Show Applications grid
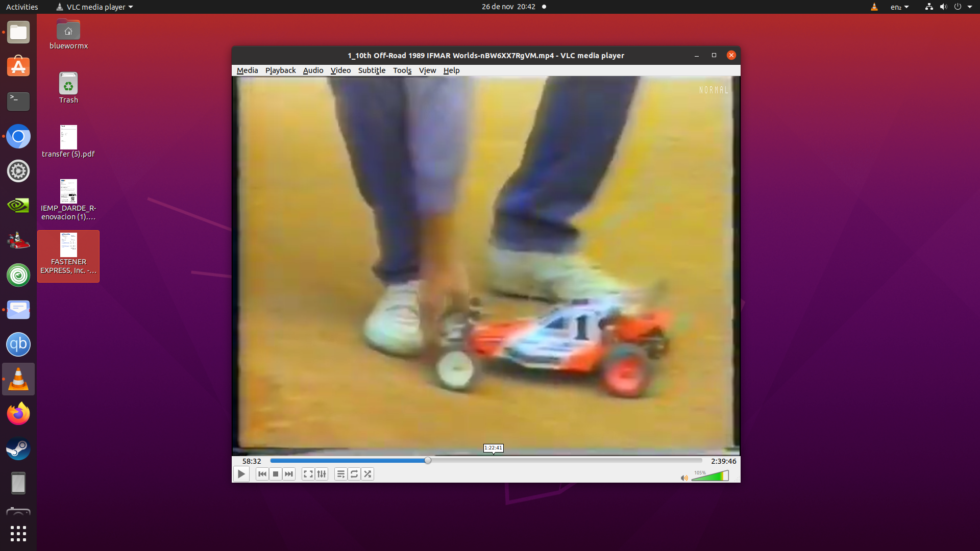The height and width of the screenshot is (551, 980). point(18,534)
